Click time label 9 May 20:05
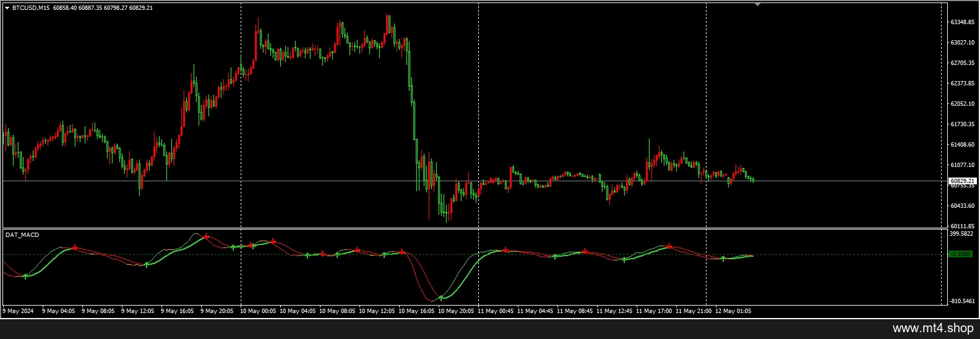 click(x=217, y=311)
